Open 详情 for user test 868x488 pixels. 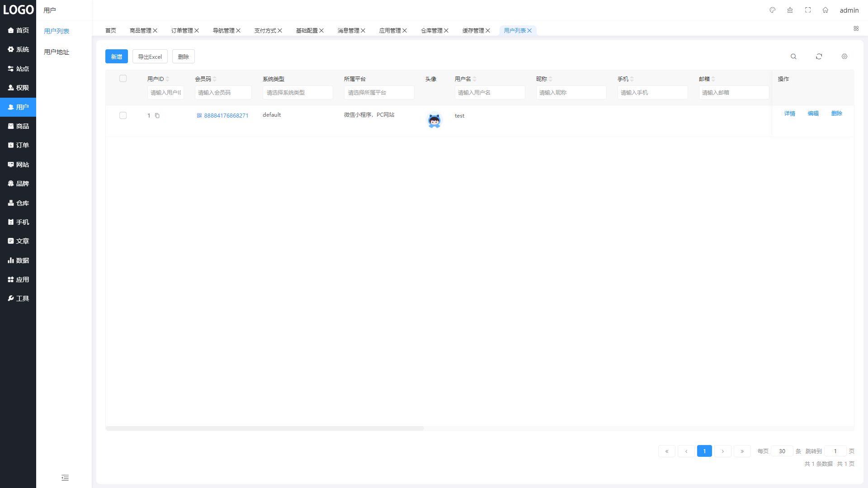(x=790, y=114)
